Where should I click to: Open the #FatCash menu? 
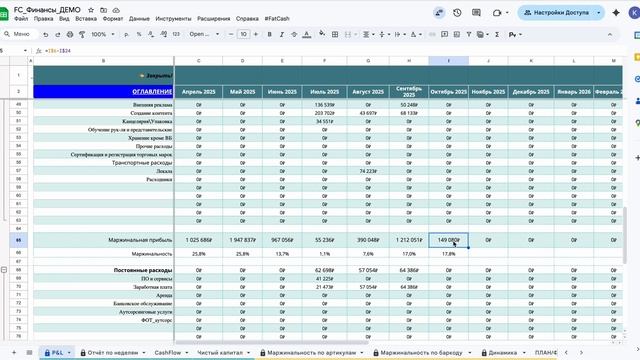coord(277,19)
